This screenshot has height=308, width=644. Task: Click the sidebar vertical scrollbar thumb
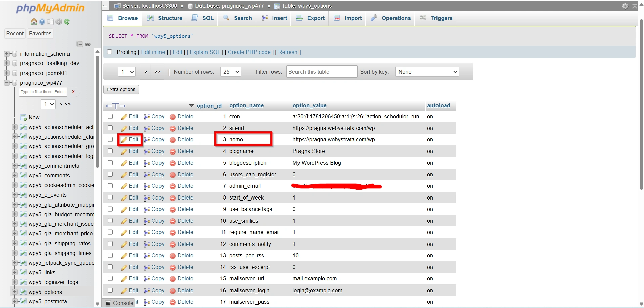[98, 111]
